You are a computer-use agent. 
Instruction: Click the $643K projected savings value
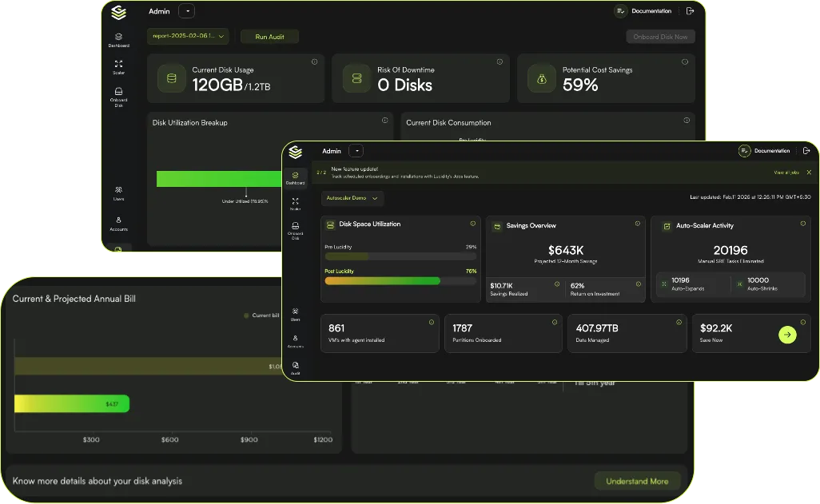(565, 251)
